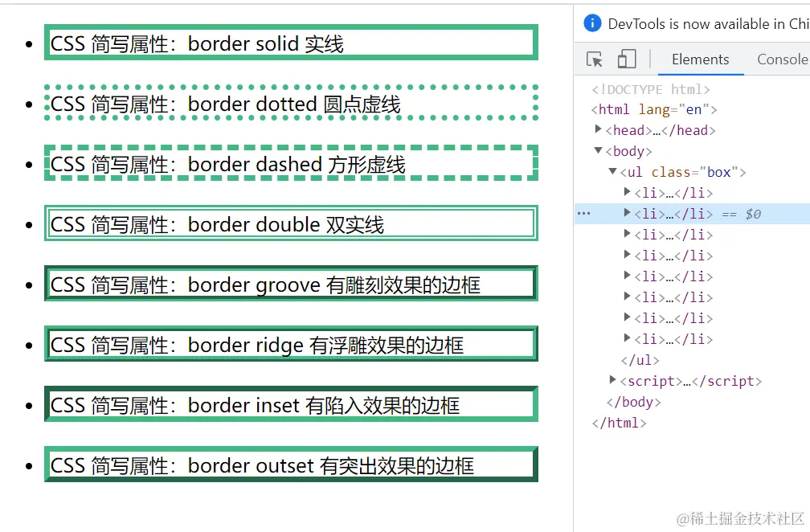Select the closing ul tag line
Screen dimensions: 810x532
pyautogui.click(x=640, y=359)
